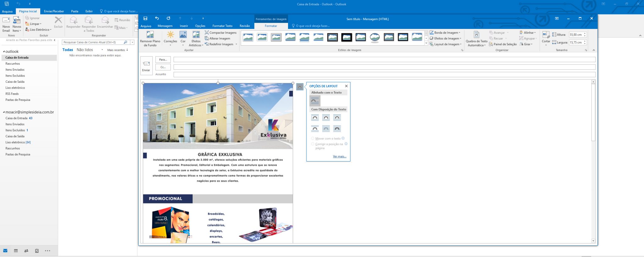
Task: Open the Girar rotate dropdown
Action: (x=526, y=44)
